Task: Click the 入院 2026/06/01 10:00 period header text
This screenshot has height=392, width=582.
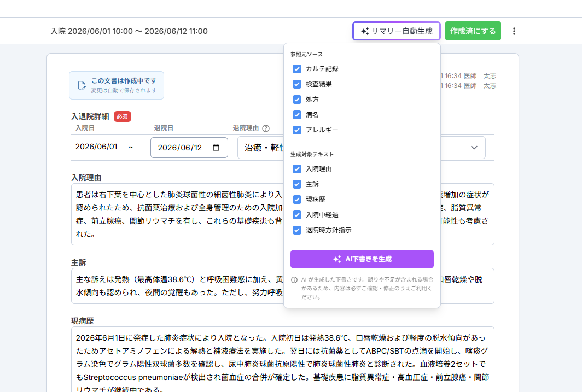Action: (x=129, y=31)
